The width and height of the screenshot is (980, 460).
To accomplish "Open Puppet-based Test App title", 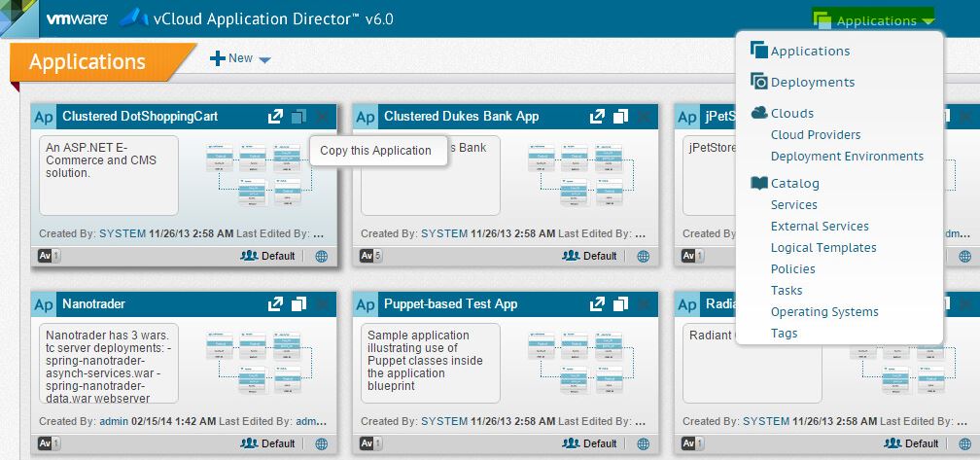I will (x=451, y=303).
